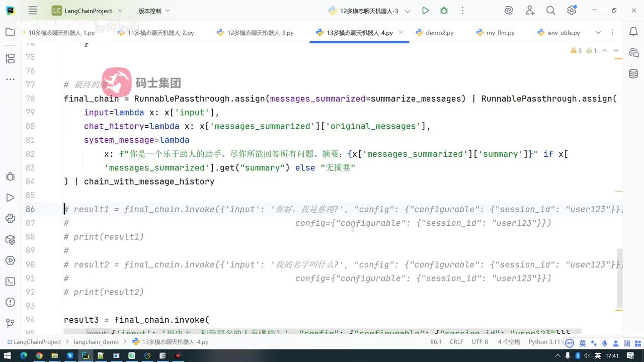Image resolution: width=644 pixels, height=362 pixels.
Task: Open the Problems tool window
Action: click(x=10, y=302)
